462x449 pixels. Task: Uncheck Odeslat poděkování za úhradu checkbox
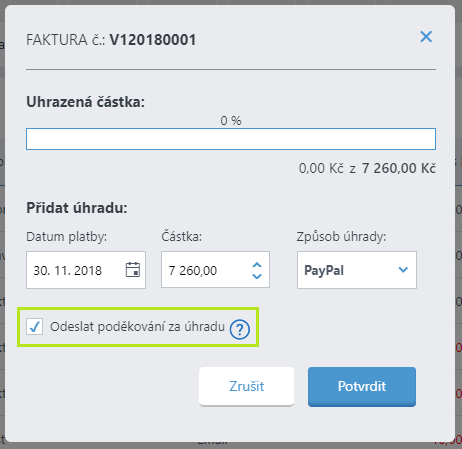pyautogui.click(x=35, y=326)
